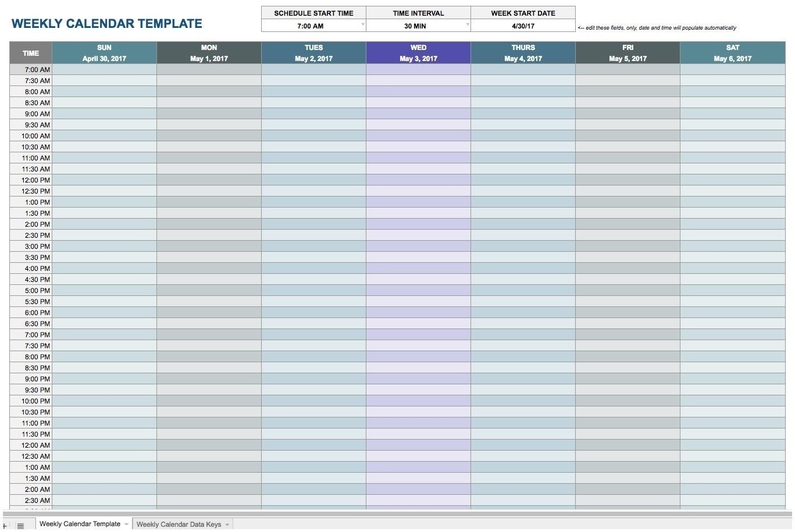
Task: Select the 7:00 AM start time cell
Action: (x=310, y=26)
